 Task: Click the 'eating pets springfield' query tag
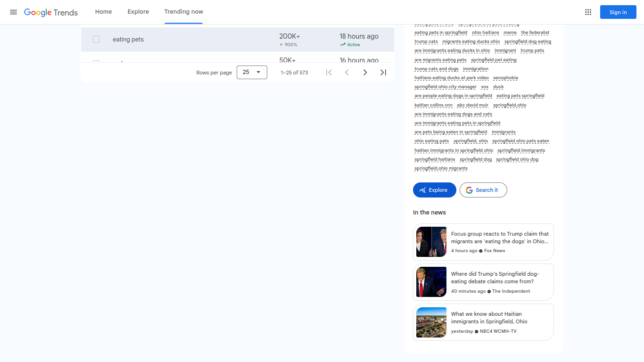pyautogui.click(x=520, y=96)
